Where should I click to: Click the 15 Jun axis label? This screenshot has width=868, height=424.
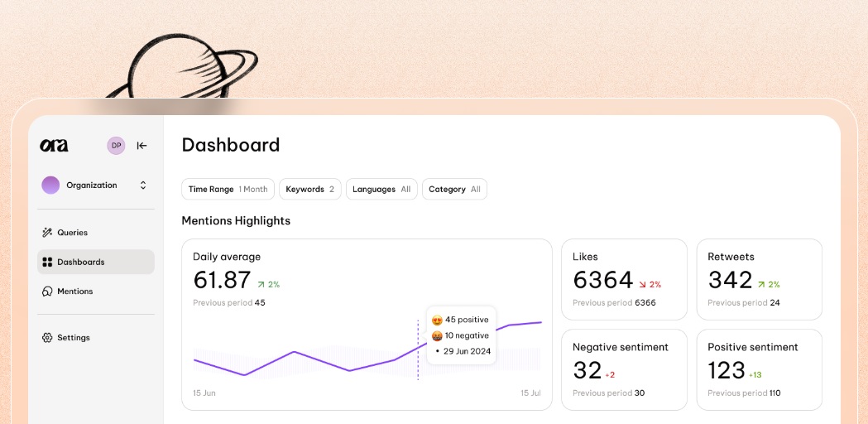204,393
